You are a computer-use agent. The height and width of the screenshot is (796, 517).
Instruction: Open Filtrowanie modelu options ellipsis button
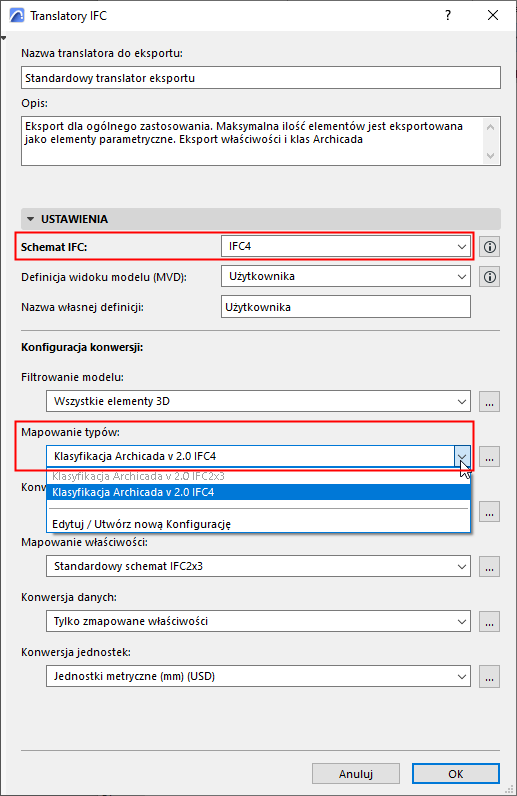coord(490,402)
